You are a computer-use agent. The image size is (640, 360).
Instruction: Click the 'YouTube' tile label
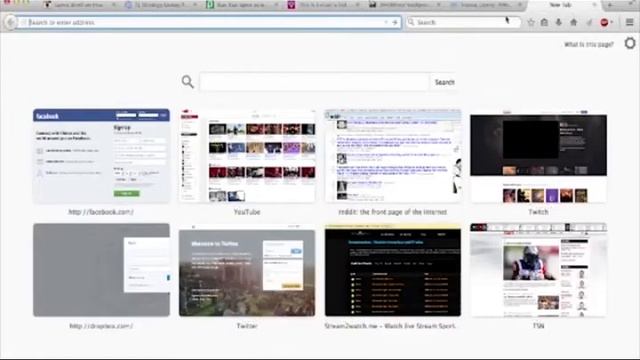[247, 212]
